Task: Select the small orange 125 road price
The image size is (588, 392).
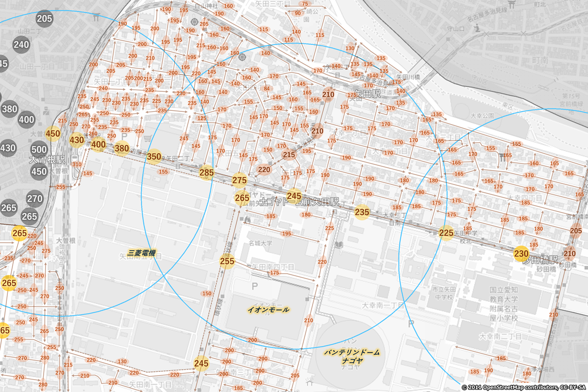Action: click(x=201, y=118)
